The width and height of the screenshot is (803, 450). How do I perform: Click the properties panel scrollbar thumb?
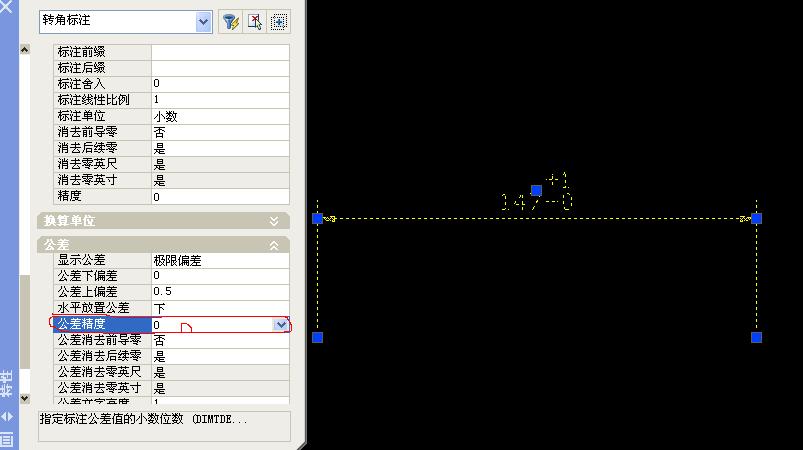25,322
